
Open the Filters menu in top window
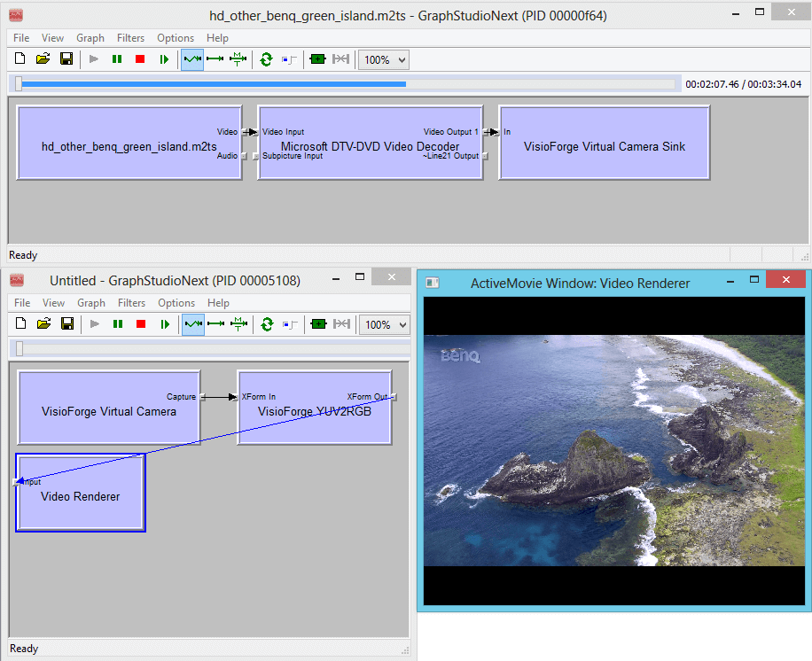[x=130, y=38]
